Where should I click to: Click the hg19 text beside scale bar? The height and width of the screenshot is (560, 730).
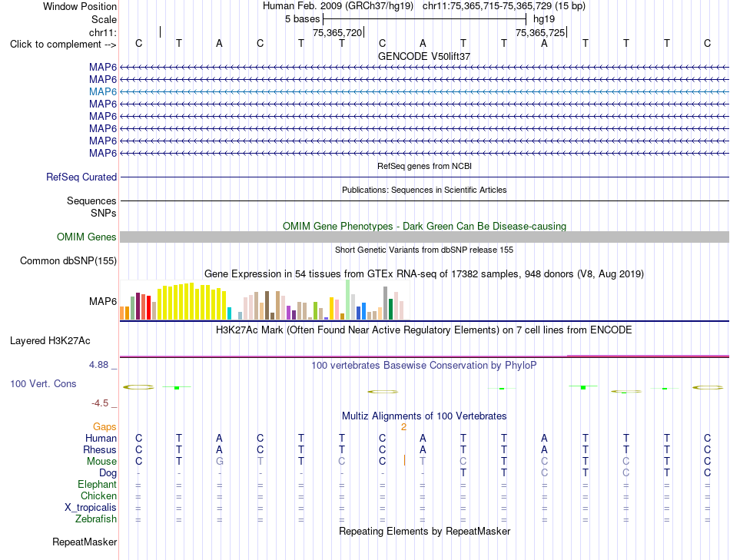pyautogui.click(x=544, y=19)
